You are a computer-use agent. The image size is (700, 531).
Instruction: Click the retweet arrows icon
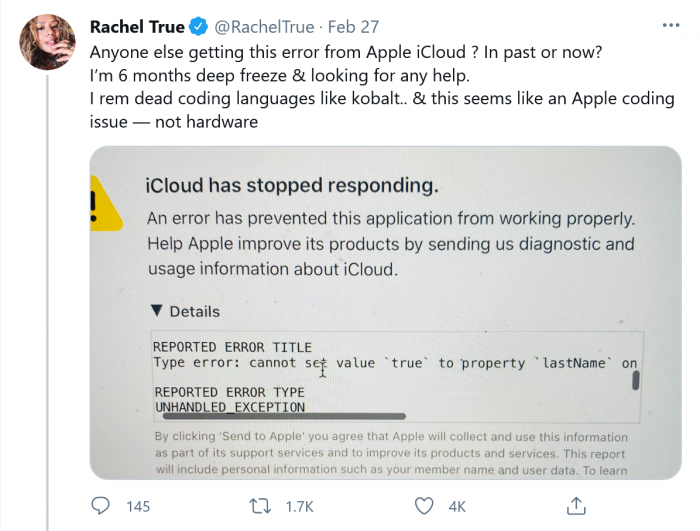[x=259, y=505]
